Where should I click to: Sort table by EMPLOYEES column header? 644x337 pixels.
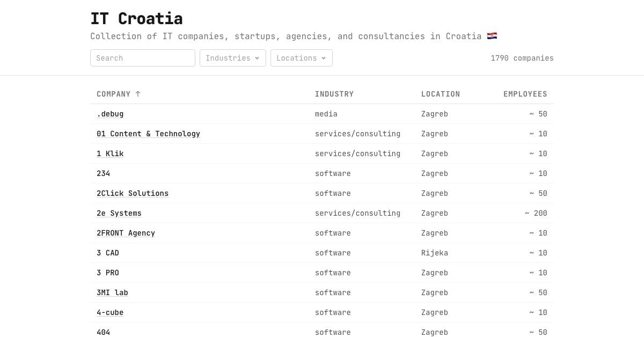click(x=525, y=94)
